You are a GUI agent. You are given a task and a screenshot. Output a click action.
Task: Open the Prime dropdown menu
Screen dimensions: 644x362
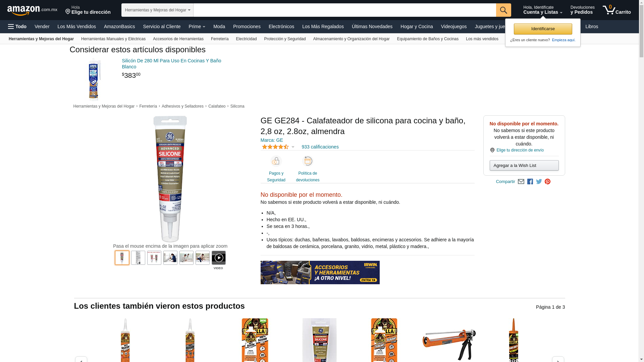pyautogui.click(x=197, y=26)
